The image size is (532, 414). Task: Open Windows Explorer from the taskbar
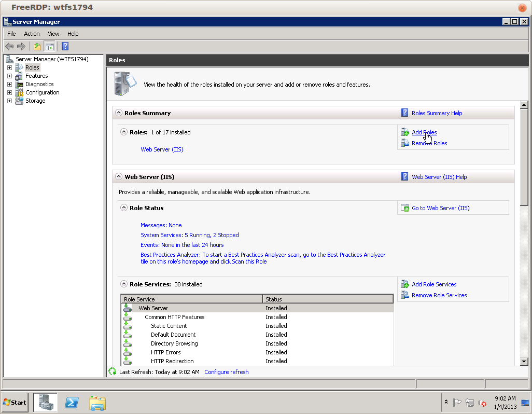[97, 403]
